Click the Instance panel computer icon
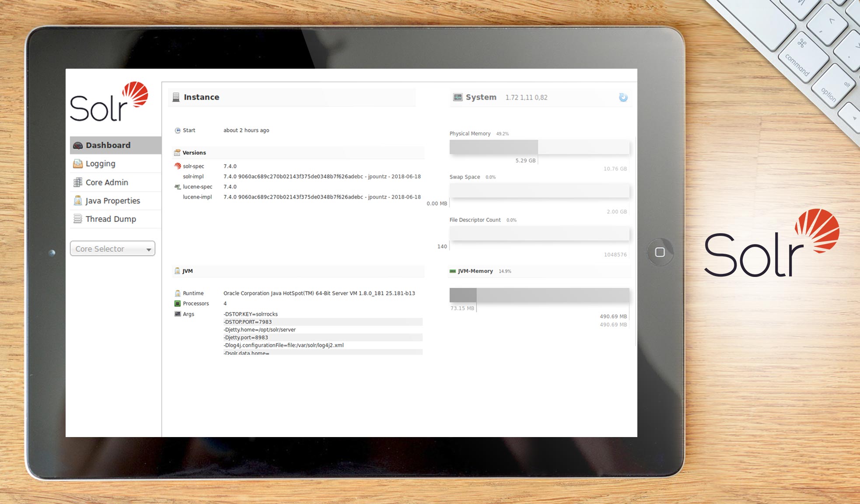 click(x=176, y=97)
